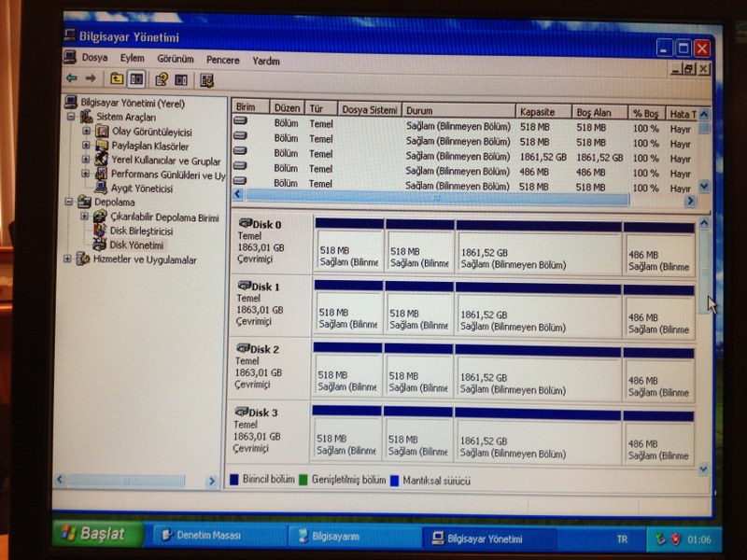Screen dimensions: 747x560
Task: Toggle the Show/Hide Console Tree icon
Action: pos(136,79)
